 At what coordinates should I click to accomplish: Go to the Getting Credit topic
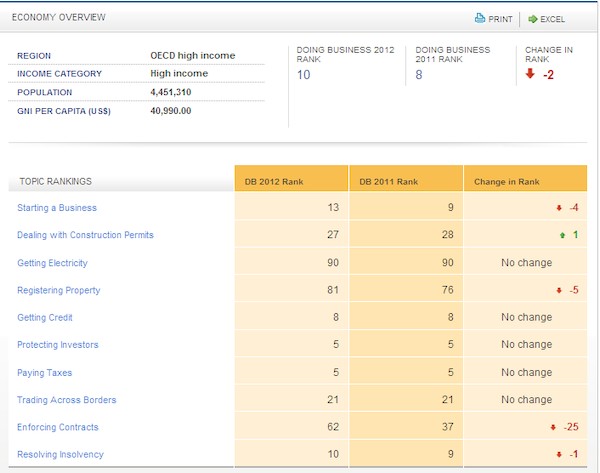[x=46, y=318]
